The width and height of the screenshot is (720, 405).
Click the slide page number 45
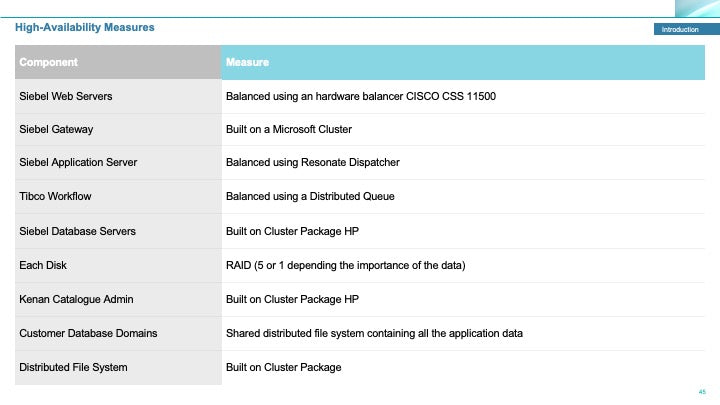702,392
